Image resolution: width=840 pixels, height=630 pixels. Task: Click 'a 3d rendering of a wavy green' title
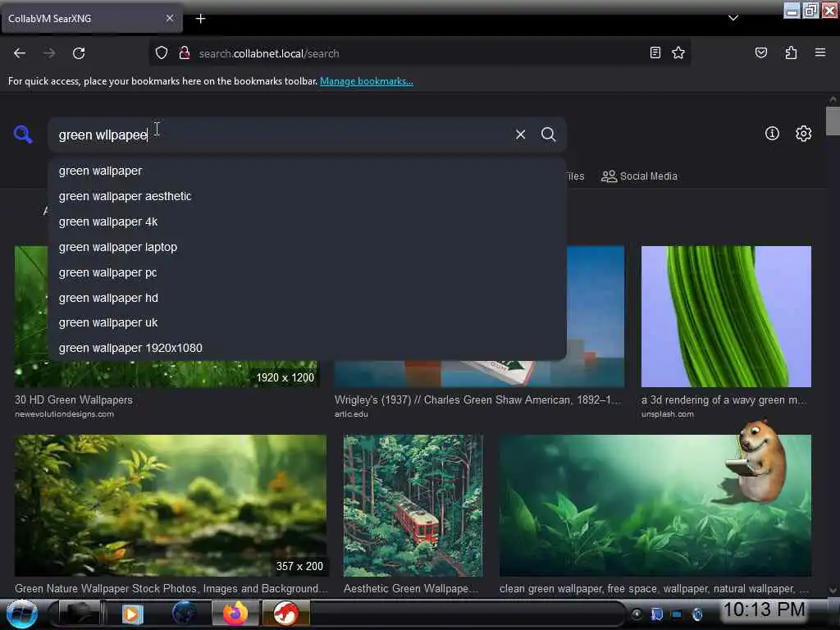click(724, 399)
